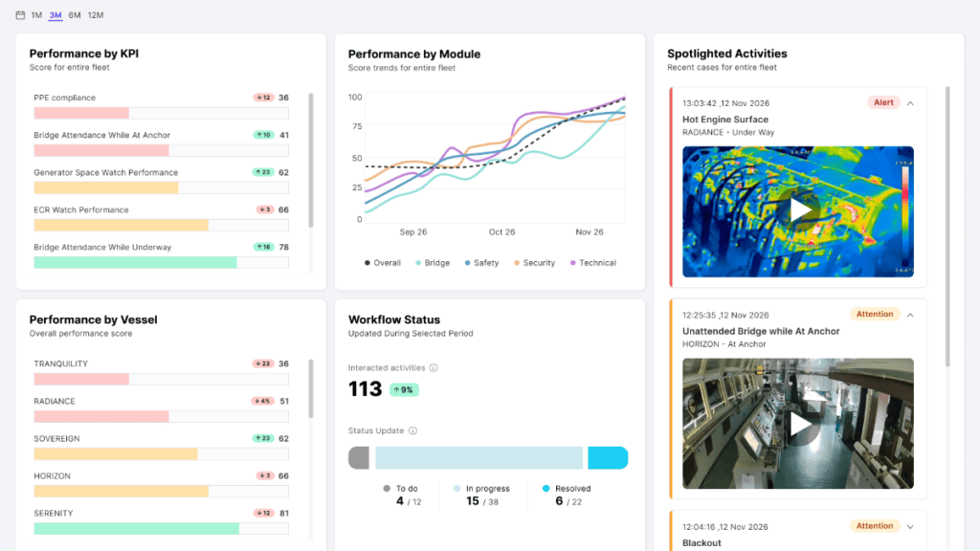Click the Nov 26 axis label
980x551 pixels.
pyautogui.click(x=590, y=231)
